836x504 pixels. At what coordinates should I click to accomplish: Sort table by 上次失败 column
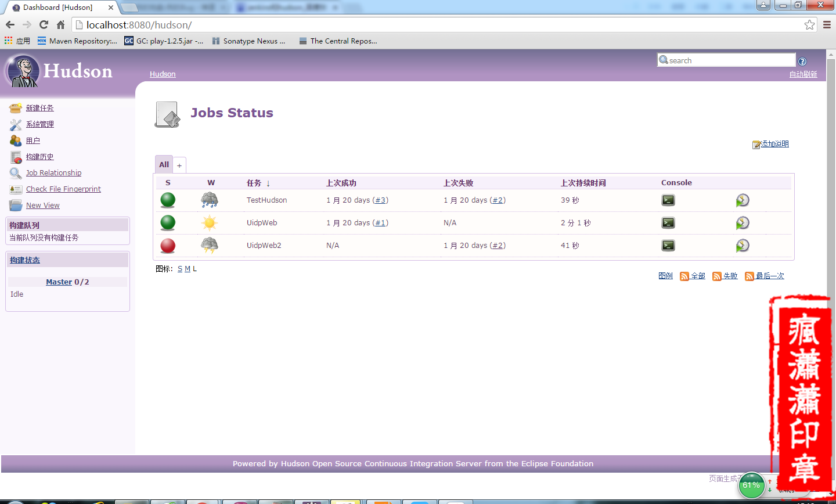click(459, 183)
